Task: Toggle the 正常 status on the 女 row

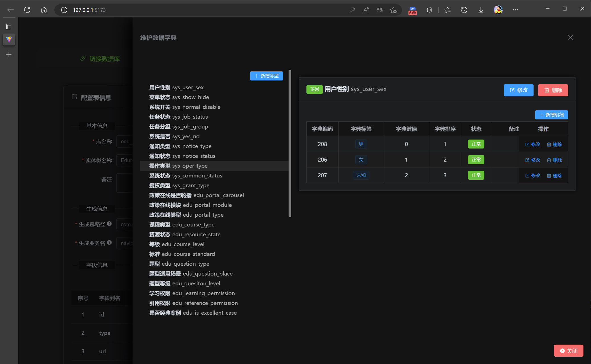Action: click(476, 160)
